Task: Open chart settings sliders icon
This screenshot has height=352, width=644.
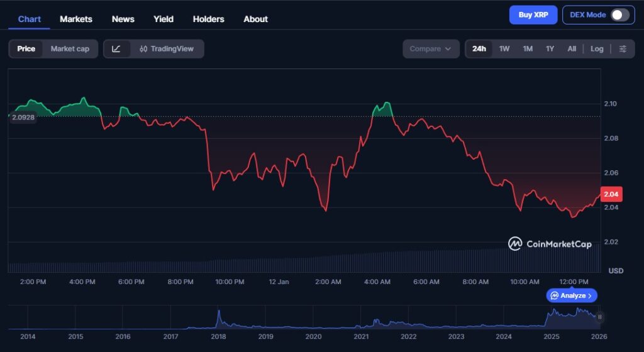Action: pos(623,49)
